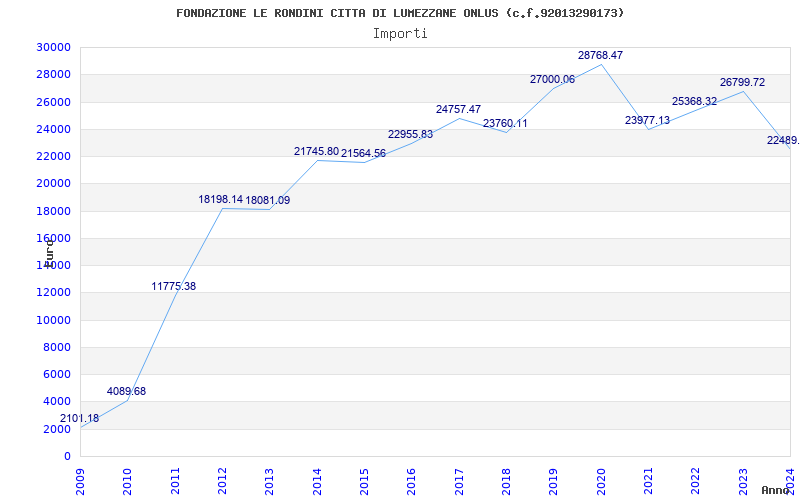Click the Importi subtitle
The height and width of the screenshot is (500, 800).
point(400,34)
